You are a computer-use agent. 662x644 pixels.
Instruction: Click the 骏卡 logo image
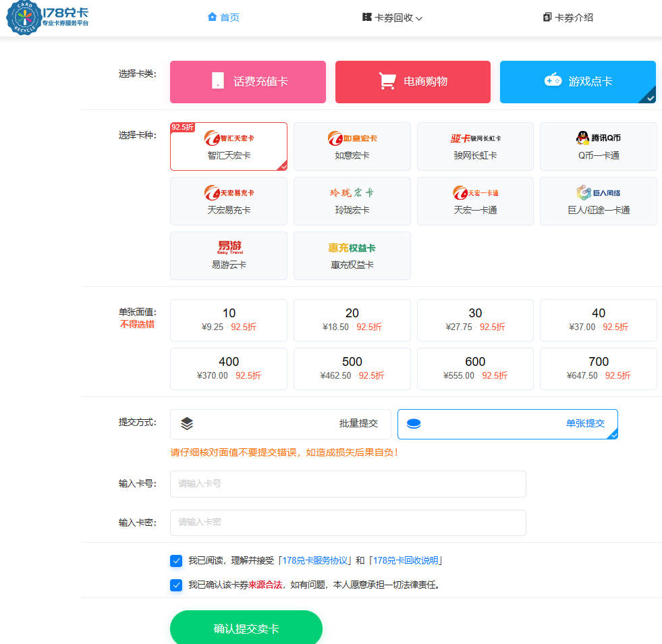(x=475, y=138)
